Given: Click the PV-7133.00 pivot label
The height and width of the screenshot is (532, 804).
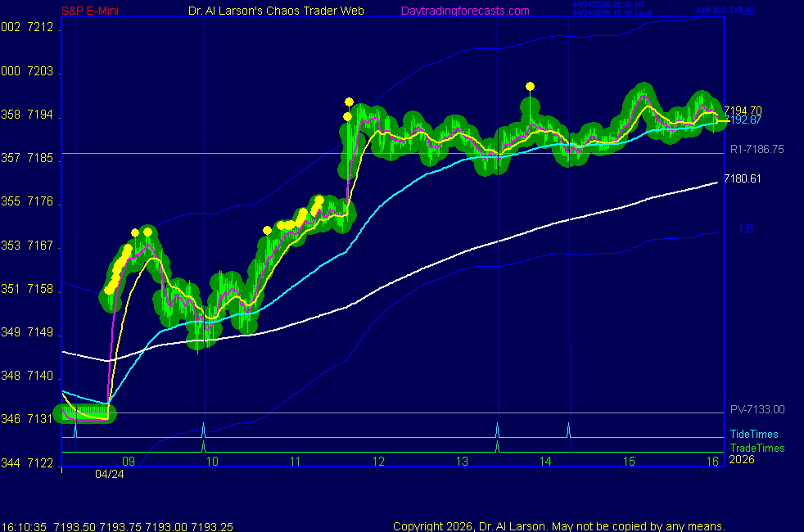Looking at the screenshot, I should point(757,410).
